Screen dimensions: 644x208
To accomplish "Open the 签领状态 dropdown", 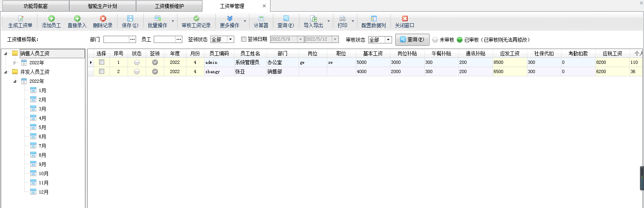I will click(231, 39).
